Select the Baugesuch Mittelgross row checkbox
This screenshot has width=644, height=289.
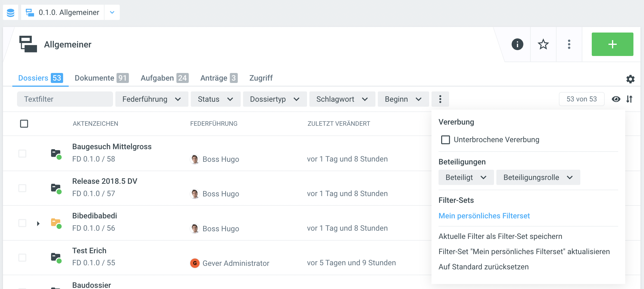click(22, 154)
